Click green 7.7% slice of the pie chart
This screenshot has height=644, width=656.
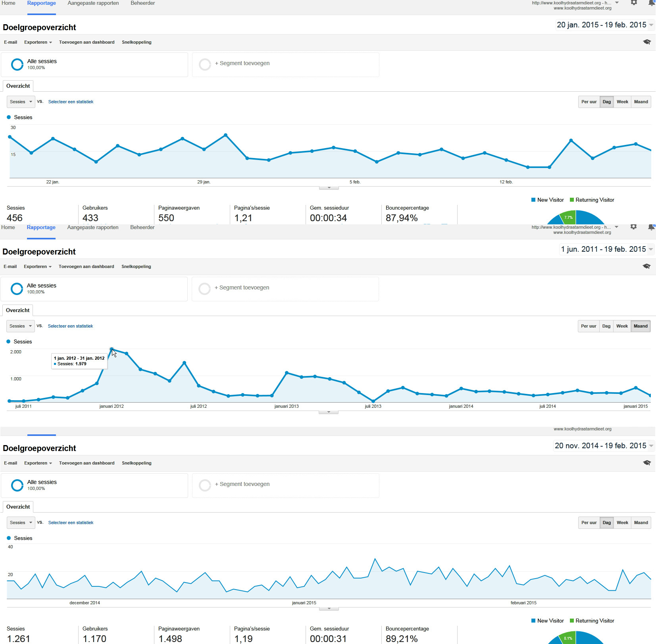[x=568, y=217]
